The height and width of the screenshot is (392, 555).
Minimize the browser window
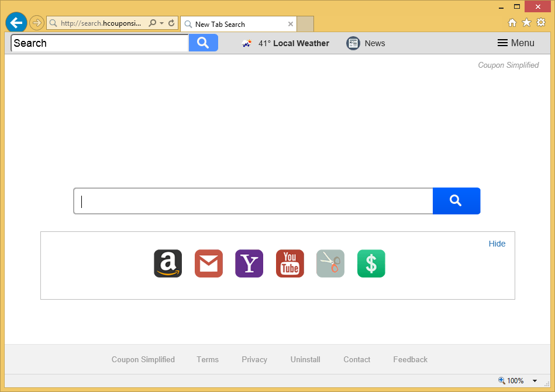coord(501,6)
